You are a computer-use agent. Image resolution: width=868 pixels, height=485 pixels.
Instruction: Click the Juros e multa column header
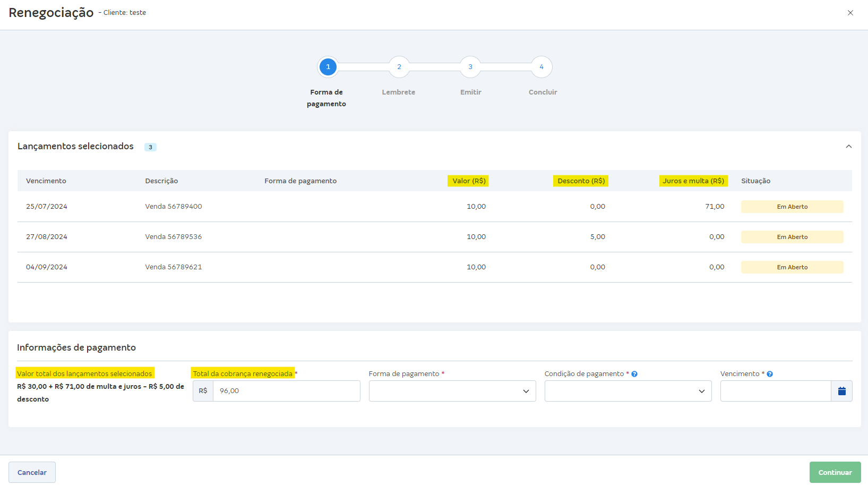[x=693, y=181]
